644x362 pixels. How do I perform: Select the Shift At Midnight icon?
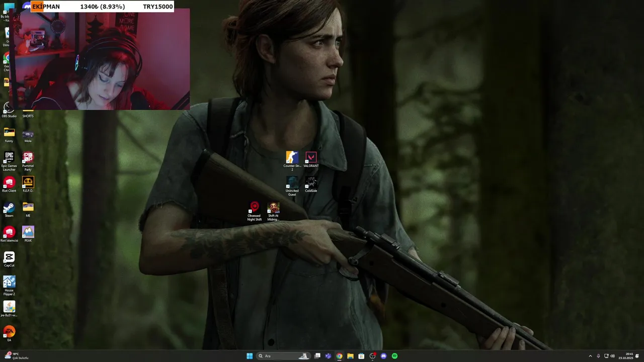pyautogui.click(x=273, y=211)
